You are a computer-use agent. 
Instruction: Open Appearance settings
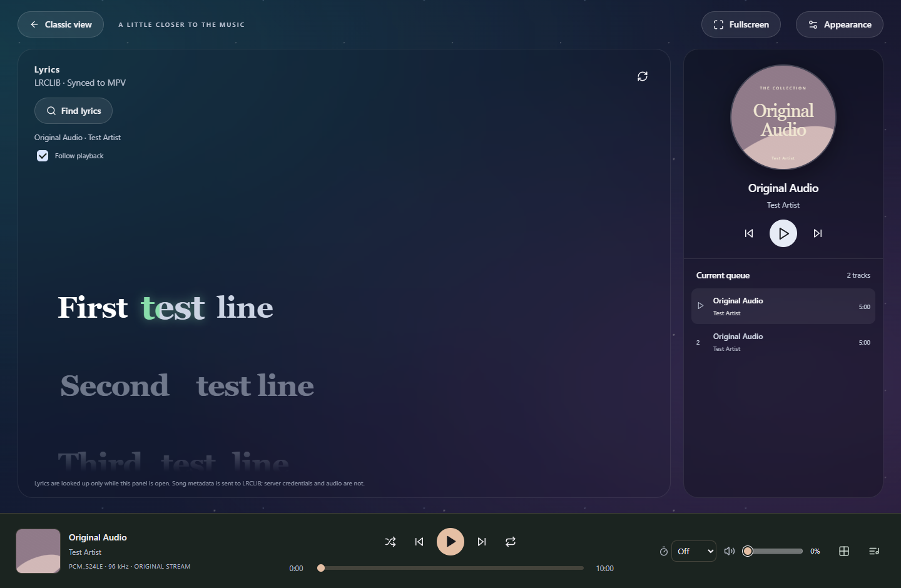coord(839,24)
